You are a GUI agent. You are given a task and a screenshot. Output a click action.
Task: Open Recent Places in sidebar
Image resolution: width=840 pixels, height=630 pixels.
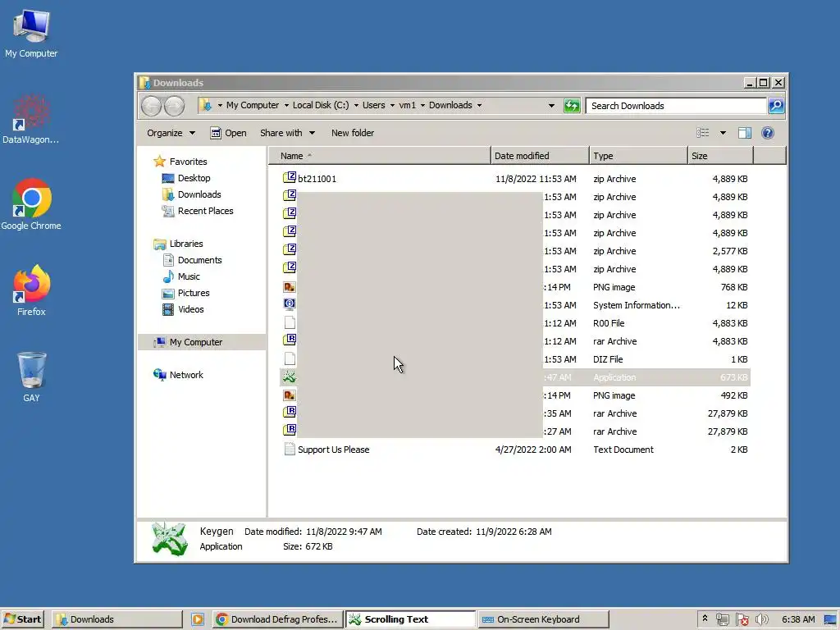point(197,211)
